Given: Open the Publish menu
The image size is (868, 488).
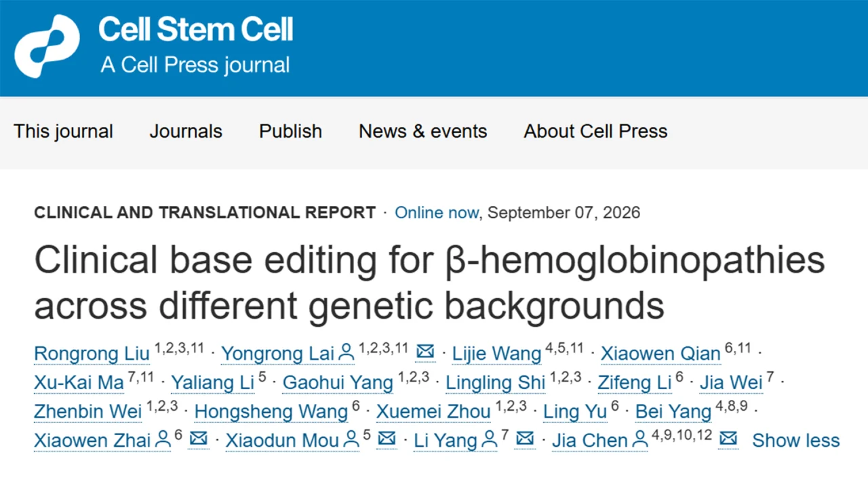Looking at the screenshot, I should [x=290, y=131].
